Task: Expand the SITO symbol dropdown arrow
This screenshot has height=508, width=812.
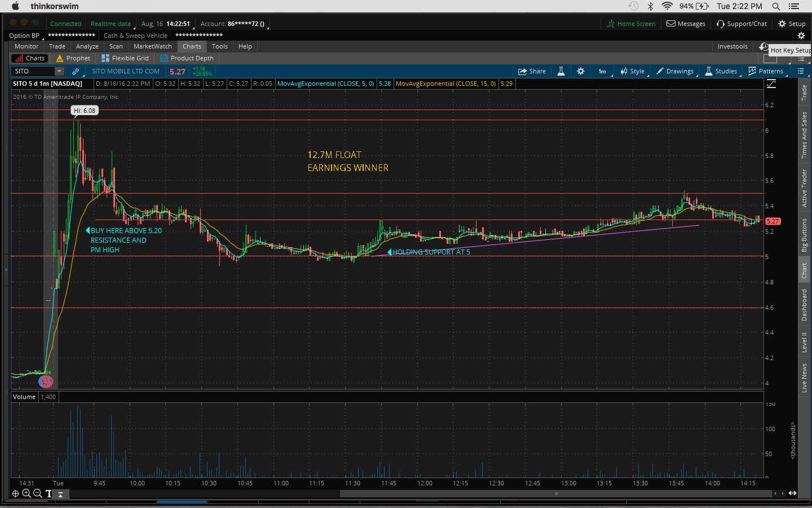Action: 59,71
